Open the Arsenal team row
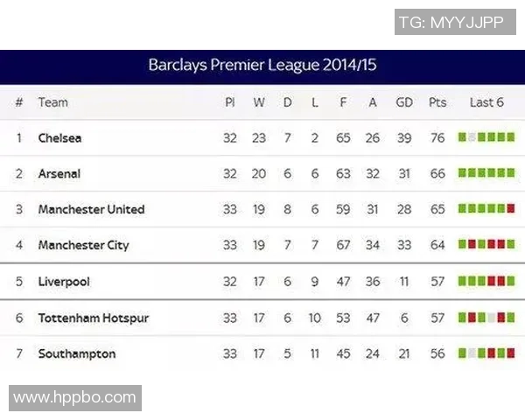The height and width of the screenshot is (420, 525). 59,174
